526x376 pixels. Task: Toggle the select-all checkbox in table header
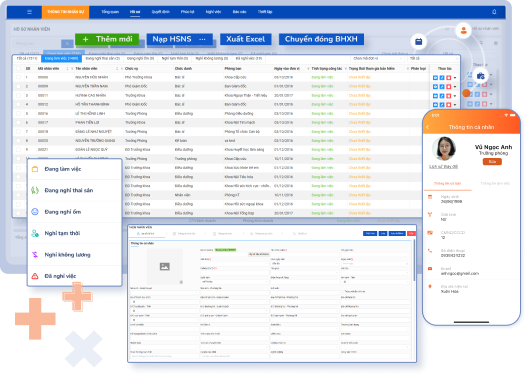click(x=18, y=68)
